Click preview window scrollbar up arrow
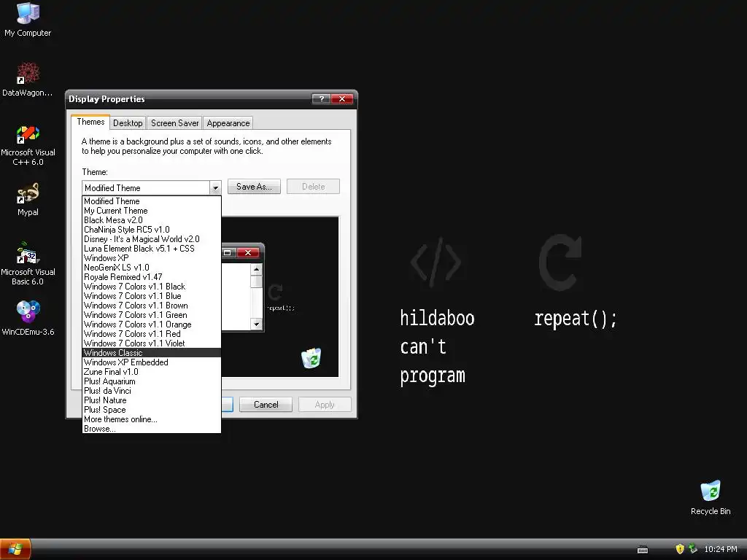The width and height of the screenshot is (747, 560). pyautogui.click(x=256, y=270)
